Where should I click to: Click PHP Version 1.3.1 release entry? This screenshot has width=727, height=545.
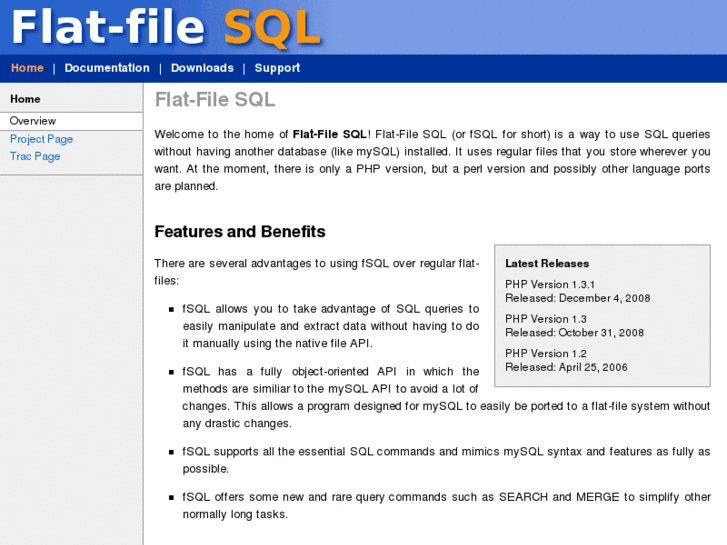(x=550, y=284)
